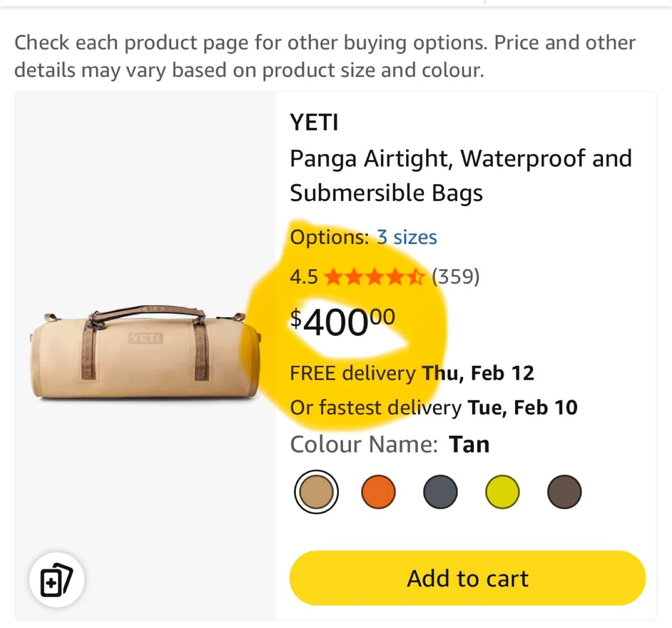
Task: Click the buying options notice text
Action: pos(325,56)
